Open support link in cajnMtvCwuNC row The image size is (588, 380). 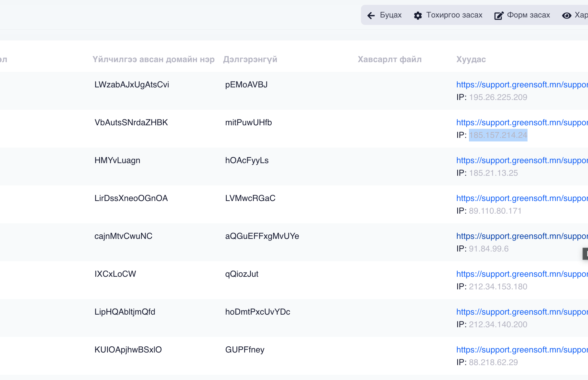pos(521,236)
